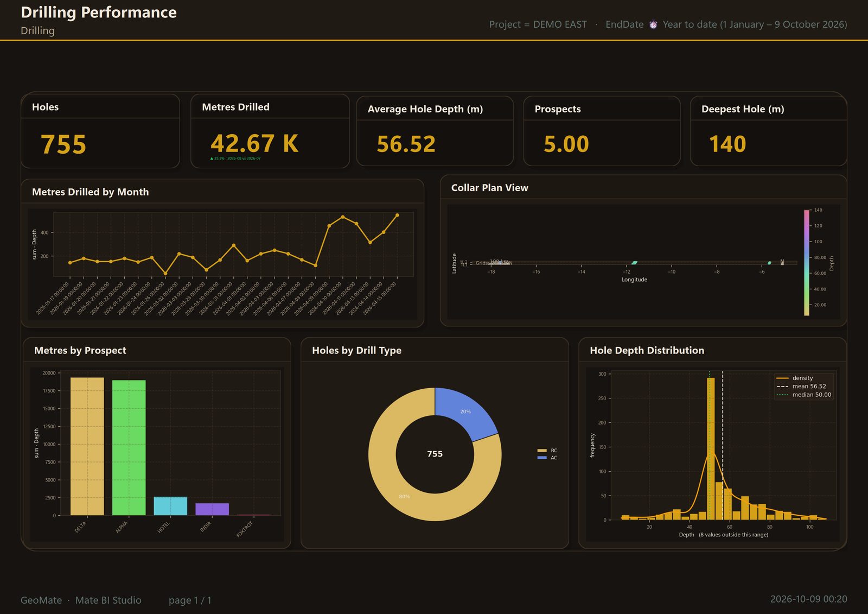The height and width of the screenshot is (614, 868).
Task: Click the AC legend swatch
Action: click(542, 458)
